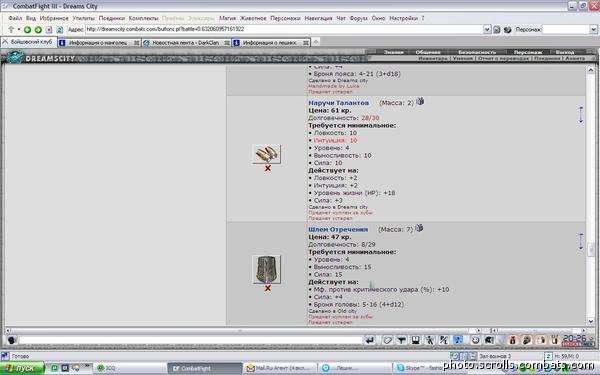The image size is (600, 375).
Task: Click the Наручи Талантов bracers thumbnail
Action: point(266,154)
